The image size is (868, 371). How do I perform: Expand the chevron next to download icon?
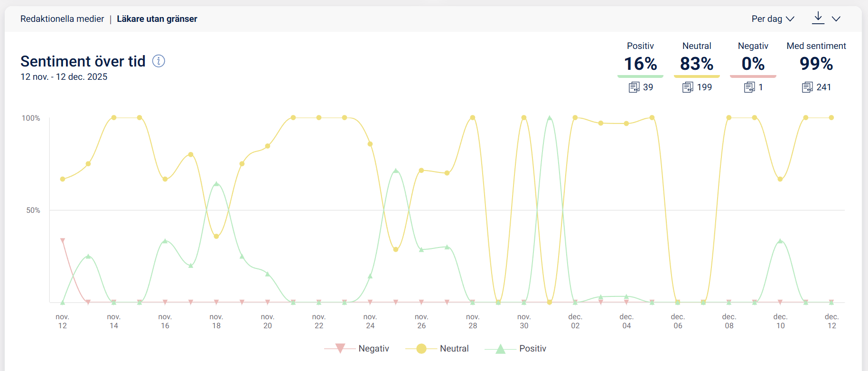tap(836, 19)
